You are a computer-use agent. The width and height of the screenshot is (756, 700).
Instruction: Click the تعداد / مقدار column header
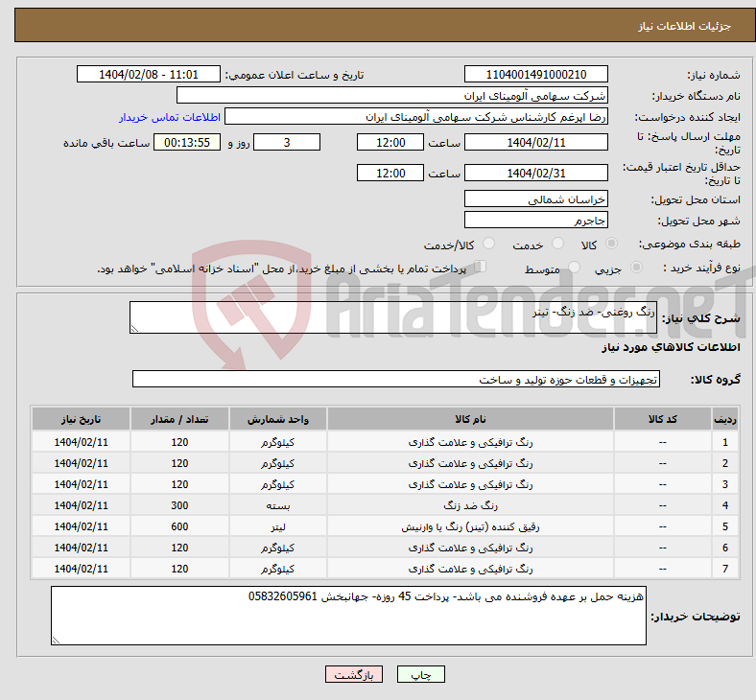coord(179,419)
